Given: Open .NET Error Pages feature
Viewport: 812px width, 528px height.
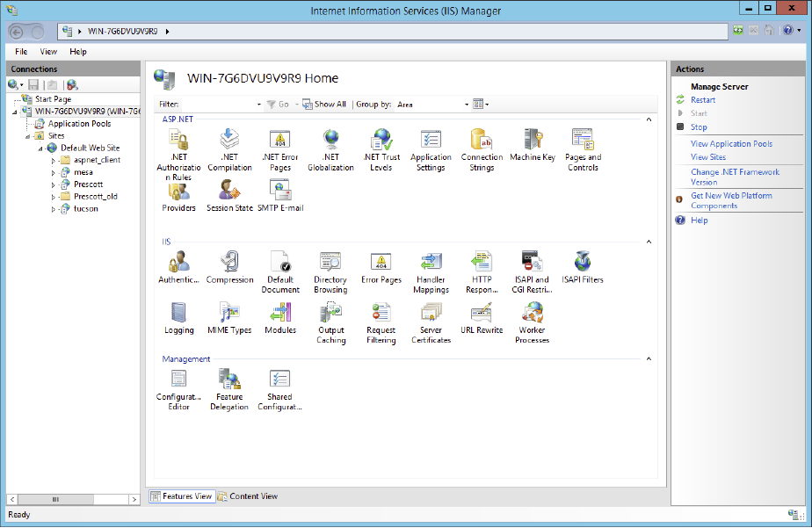Looking at the screenshot, I should click(280, 150).
